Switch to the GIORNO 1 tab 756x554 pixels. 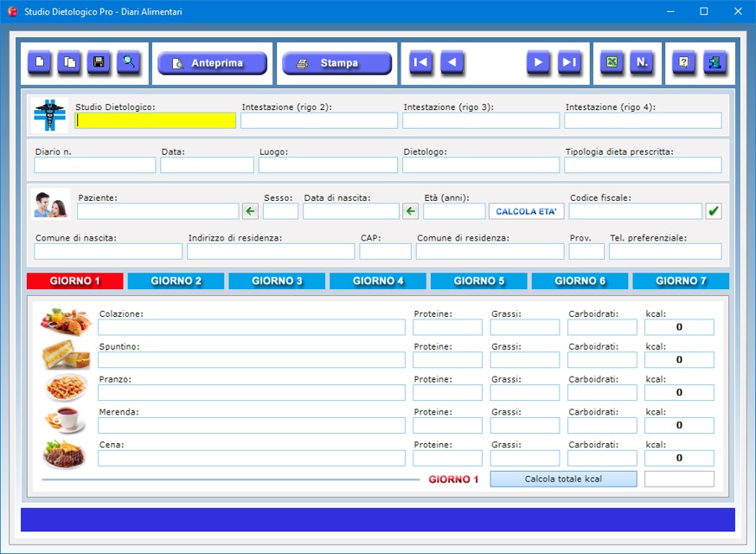click(75, 280)
